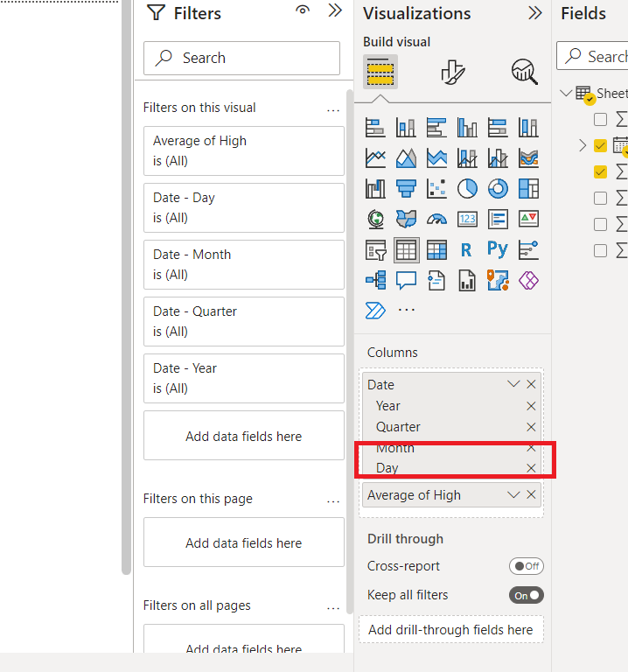Open Filters on all pages ellipsis menu
Viewport: 628px width, 672px height.
333,608
